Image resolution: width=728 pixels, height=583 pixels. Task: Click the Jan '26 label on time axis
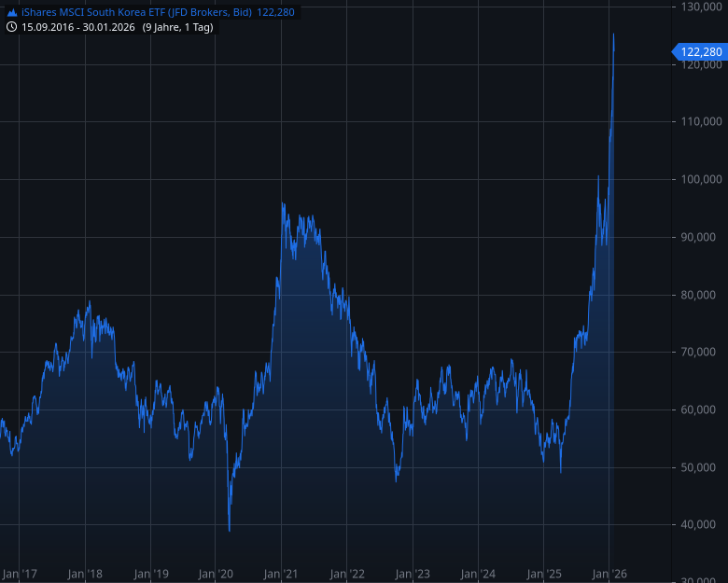point(609,574)
